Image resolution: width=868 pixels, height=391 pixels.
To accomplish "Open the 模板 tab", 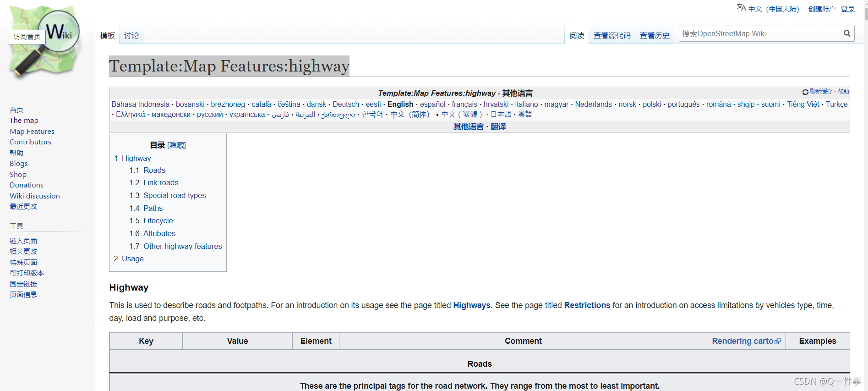I will pos(107,35).
